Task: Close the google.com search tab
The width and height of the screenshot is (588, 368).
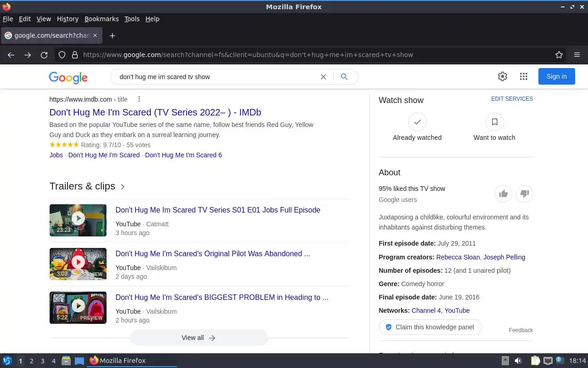Action: tap(95, 35)
